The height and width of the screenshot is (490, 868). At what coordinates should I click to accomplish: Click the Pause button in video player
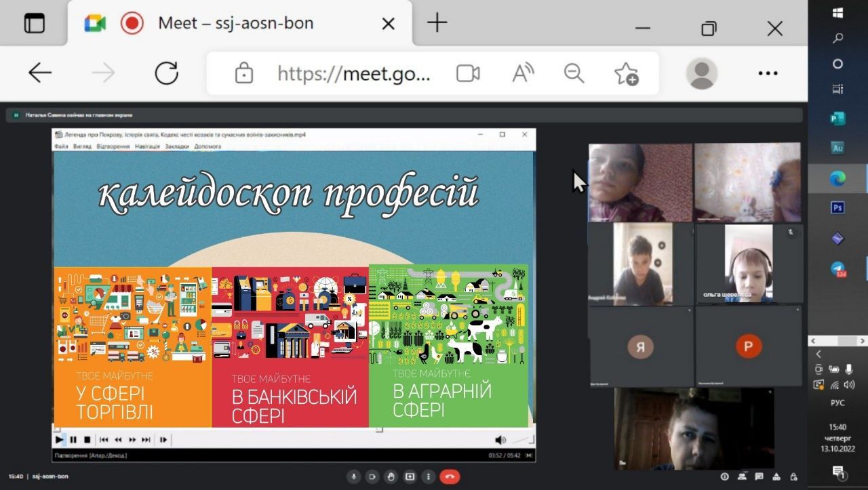point(73,440)
